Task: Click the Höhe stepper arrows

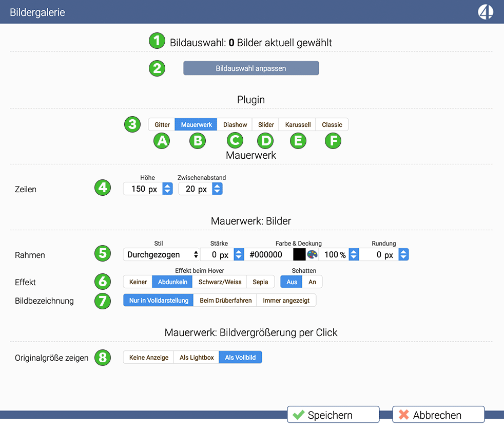Action: pos(167,189)
